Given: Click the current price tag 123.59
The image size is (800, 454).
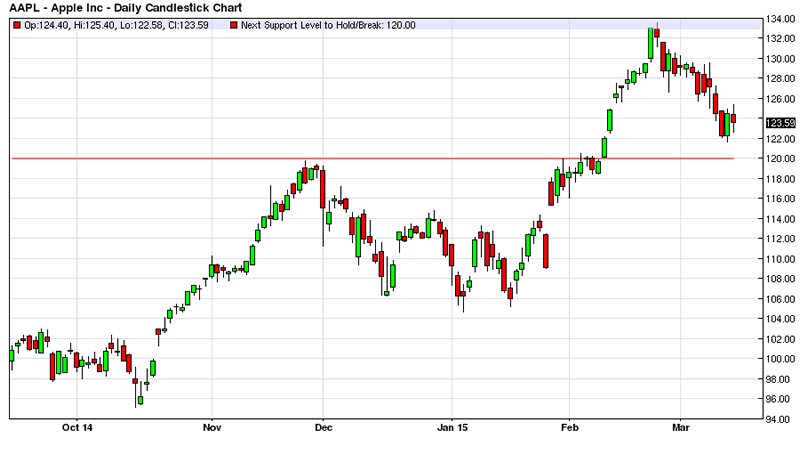Looking at the screenshot, I should tap(781, 123).
